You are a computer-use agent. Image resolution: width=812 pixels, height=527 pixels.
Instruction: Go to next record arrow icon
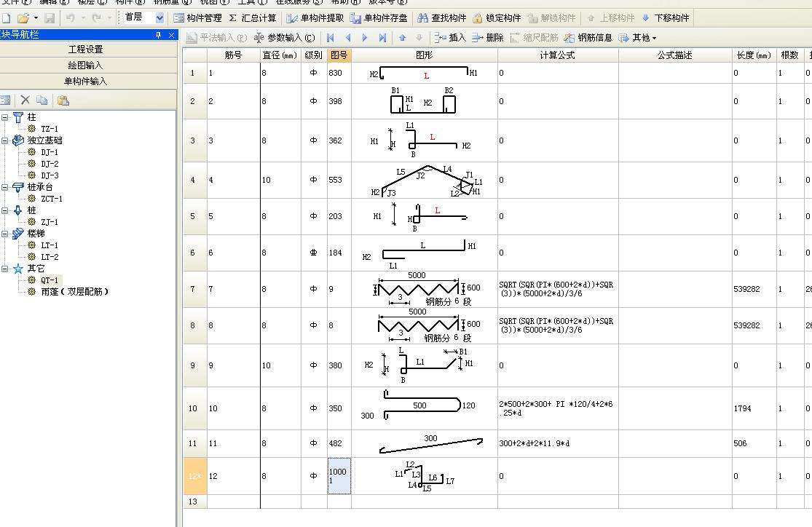pyautogui.click(x=365, y=38)
